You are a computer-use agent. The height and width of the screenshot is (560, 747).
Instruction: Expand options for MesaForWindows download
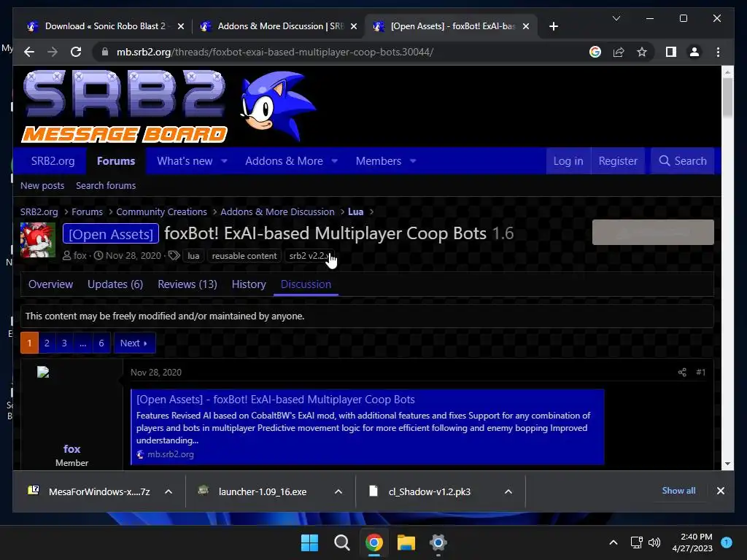click(169, 491)
